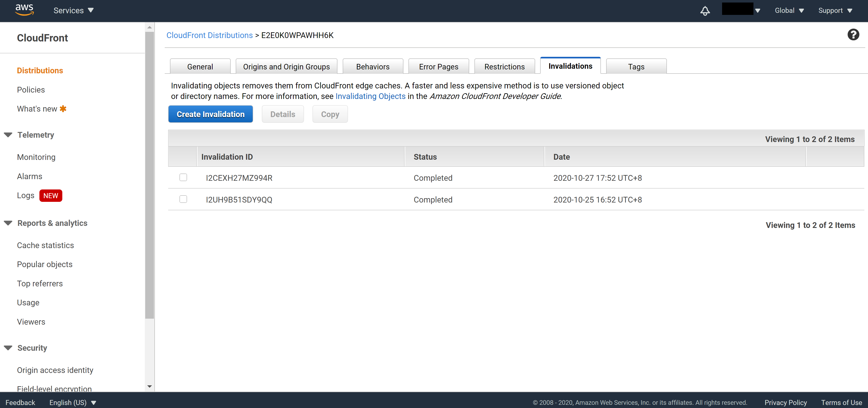The width and height of the screenshot is (868, 408).
Task: Click the orange asterisk beside What's new
Action: [63, 109]
